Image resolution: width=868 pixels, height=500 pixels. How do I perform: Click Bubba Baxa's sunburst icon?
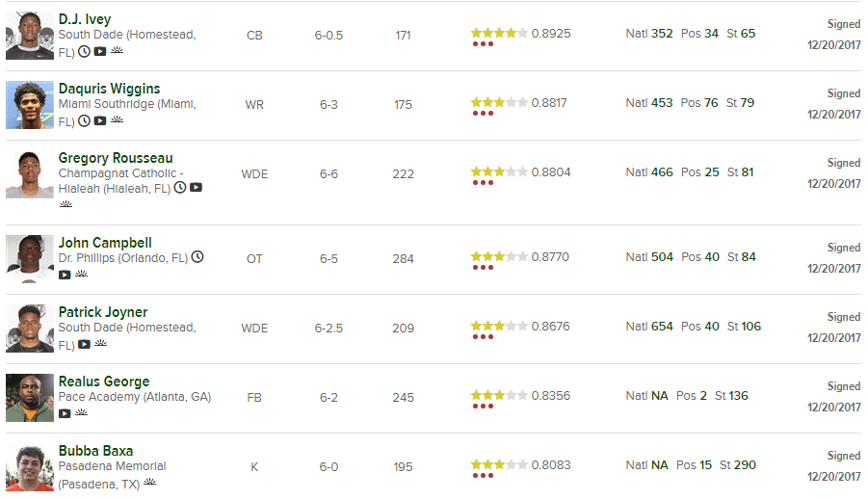[x=149, y=482]
